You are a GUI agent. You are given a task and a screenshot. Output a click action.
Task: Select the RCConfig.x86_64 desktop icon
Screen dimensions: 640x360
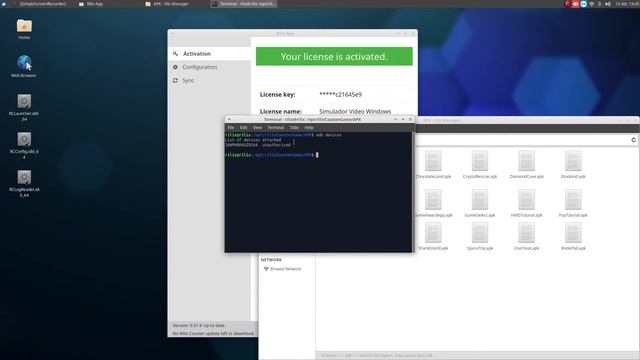pos(24,145)
